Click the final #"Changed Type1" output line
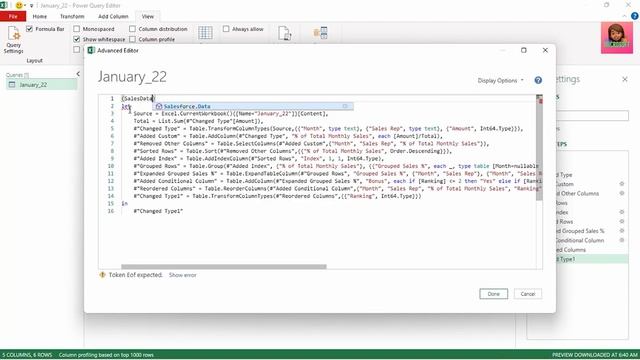 click(158, 211)
